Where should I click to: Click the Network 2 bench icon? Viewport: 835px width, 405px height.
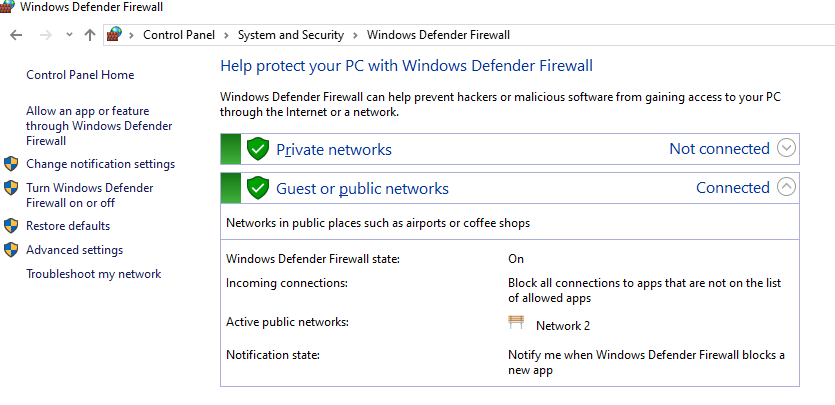(x=516, y=322)
